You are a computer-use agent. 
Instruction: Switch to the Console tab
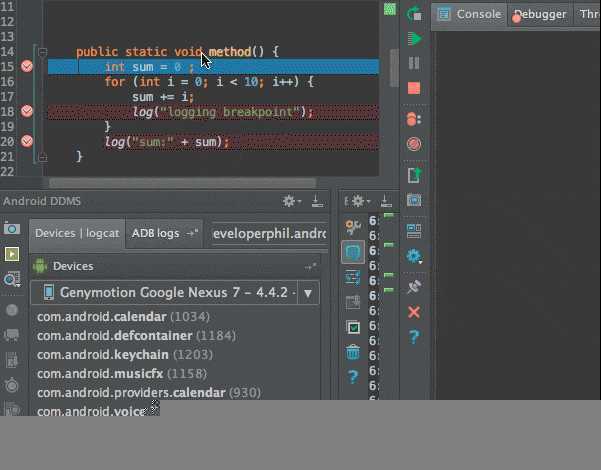470,15
